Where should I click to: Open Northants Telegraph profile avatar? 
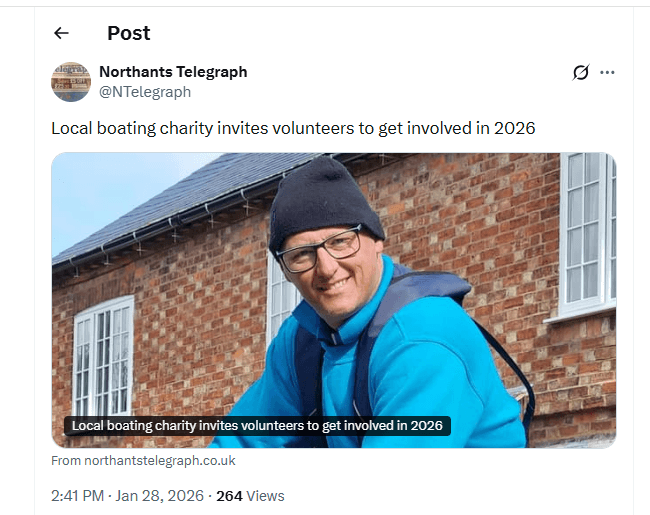[71, 82]
